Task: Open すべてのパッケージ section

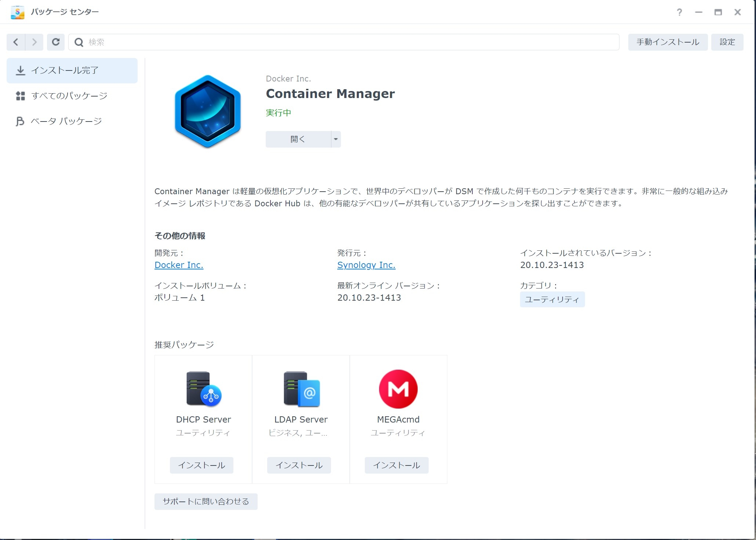Action: tap(69, 96)
